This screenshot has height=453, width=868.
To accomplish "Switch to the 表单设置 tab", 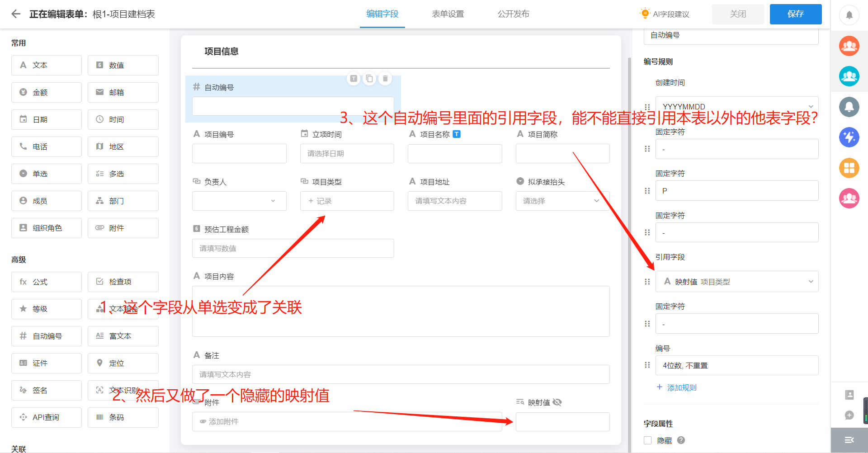I will point(447,14).
